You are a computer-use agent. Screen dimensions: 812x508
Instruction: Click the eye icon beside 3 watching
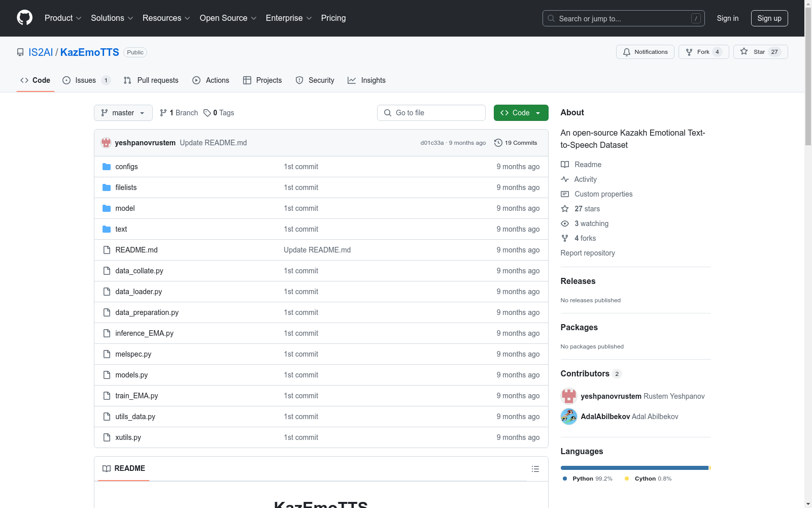pos(565,224)
